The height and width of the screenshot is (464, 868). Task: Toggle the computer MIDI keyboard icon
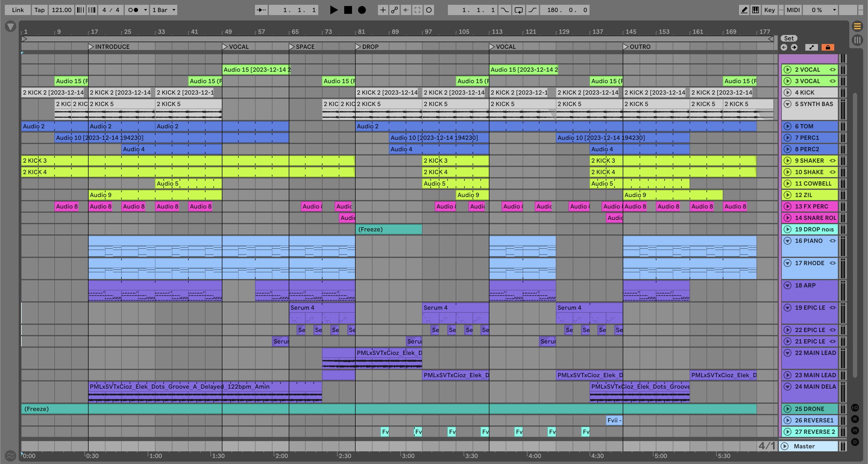coord(756,10)
